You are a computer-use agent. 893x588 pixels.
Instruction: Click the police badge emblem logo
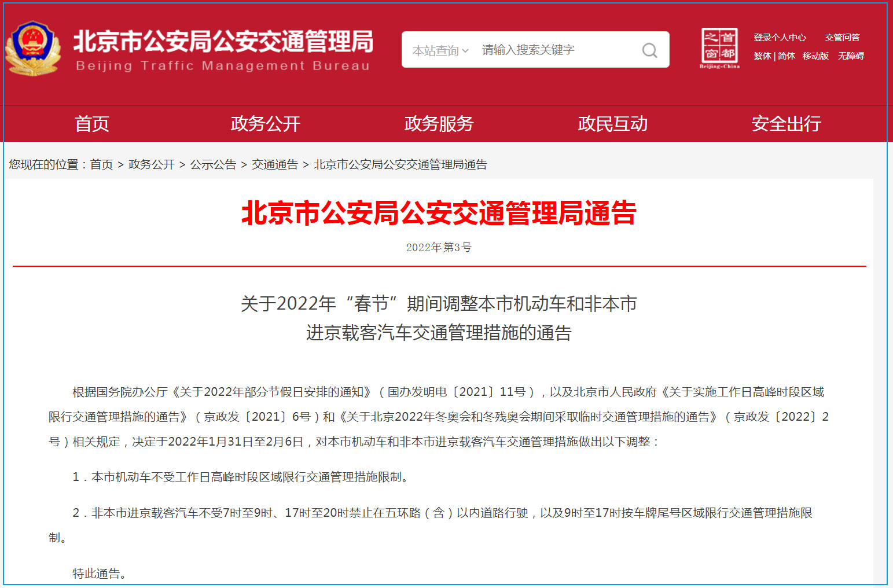click(33, 49)
